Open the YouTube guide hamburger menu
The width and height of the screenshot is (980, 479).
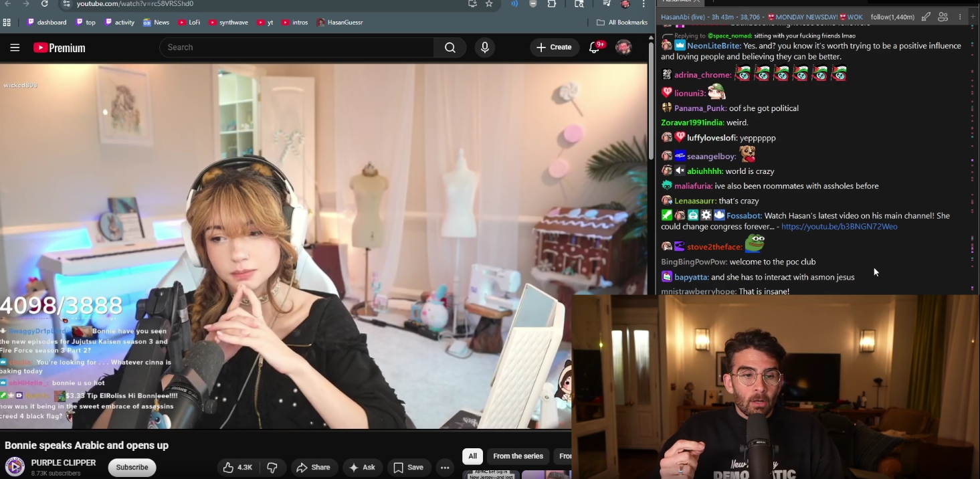15,47
